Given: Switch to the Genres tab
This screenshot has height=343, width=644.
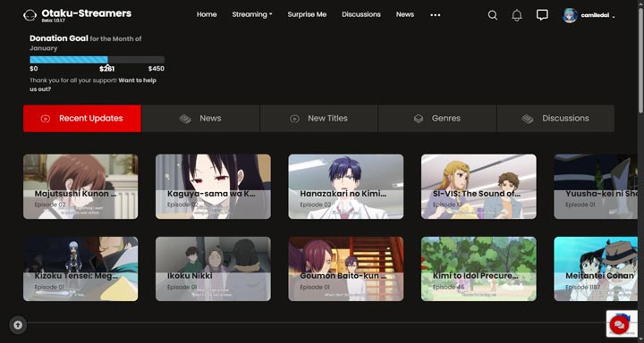Looking at the screenshot, I should pyautogui.click(x=437, y=119).
